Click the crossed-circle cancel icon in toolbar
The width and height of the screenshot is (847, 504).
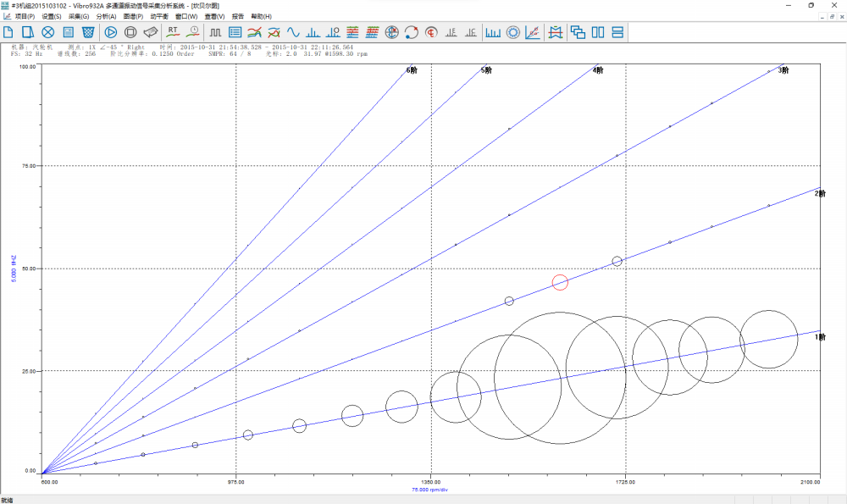point(48,32)
